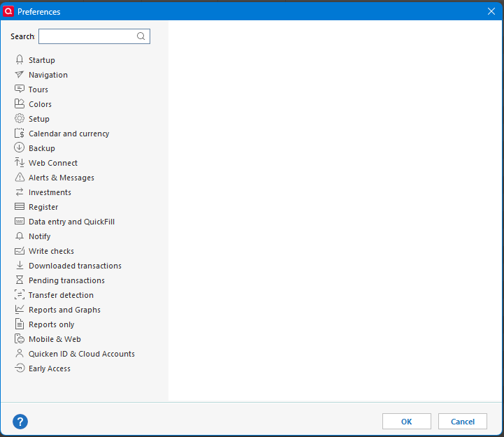This screenshot has height=437, width=504.
Task: Open Early Access preferences
Action: 49,368
